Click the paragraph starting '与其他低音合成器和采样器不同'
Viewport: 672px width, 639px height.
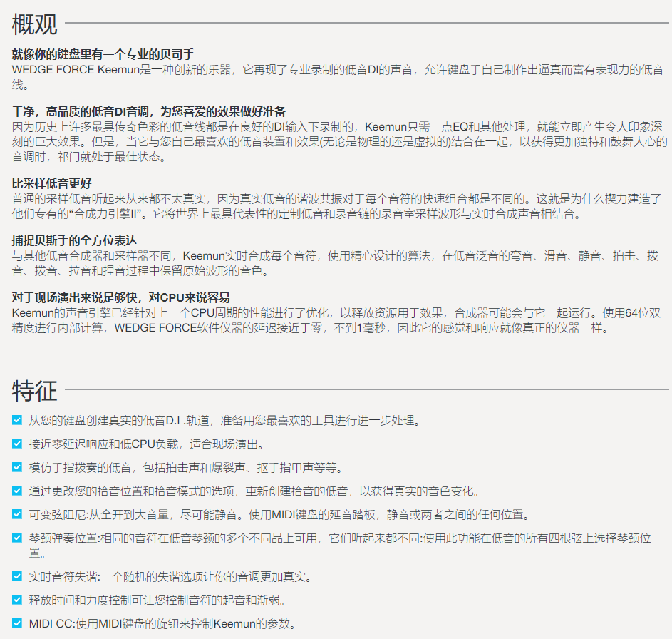[x=335, y=263]
